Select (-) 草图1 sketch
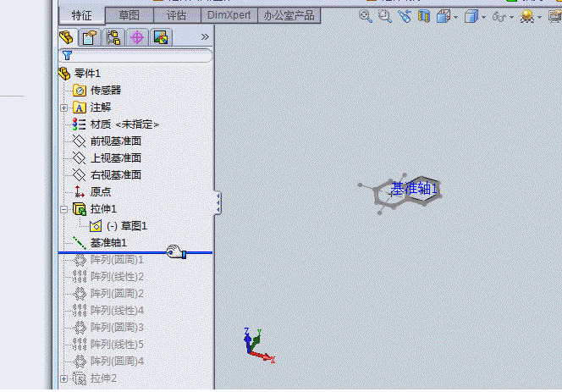562x392 pixels. 127,226
